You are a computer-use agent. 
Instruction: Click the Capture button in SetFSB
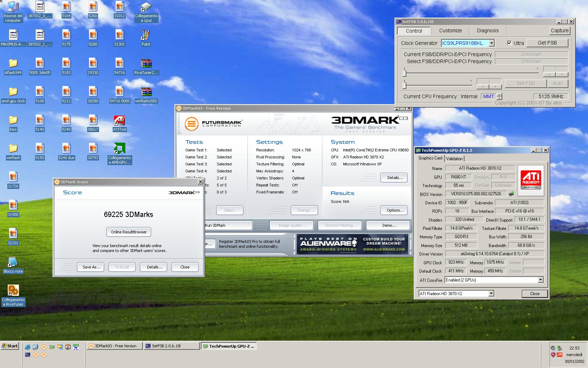(x=559, y=30)
